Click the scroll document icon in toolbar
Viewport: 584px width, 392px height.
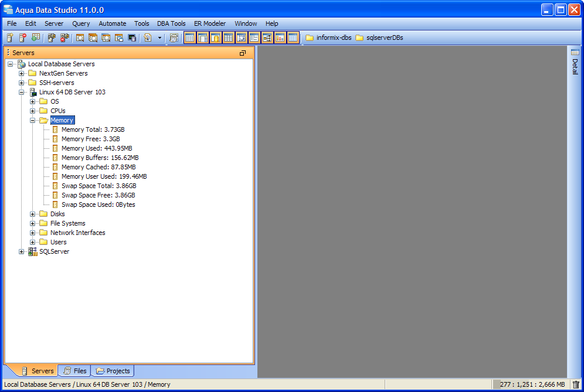tap(174, 38)
